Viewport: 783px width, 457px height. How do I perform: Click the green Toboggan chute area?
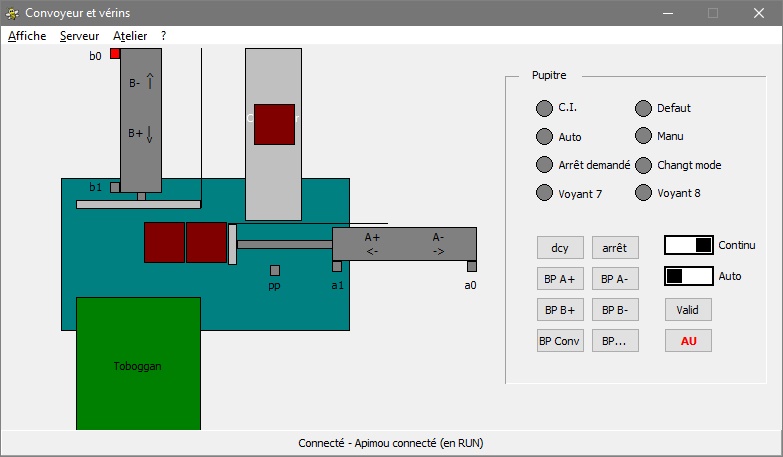point(138,364)
